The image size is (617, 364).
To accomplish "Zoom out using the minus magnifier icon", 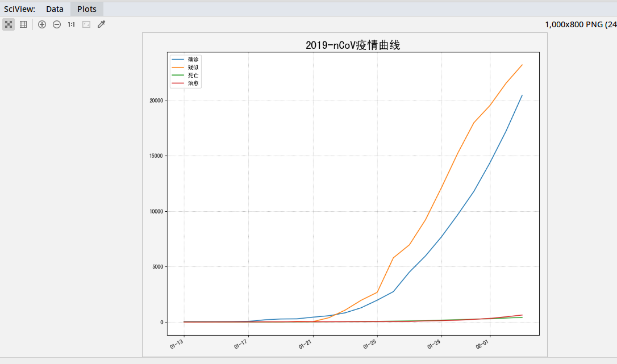I will [57, 24].
